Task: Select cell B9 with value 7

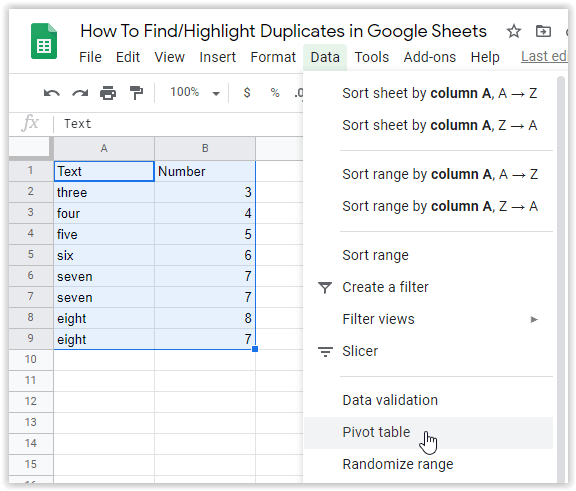Action: coord(205,339)
